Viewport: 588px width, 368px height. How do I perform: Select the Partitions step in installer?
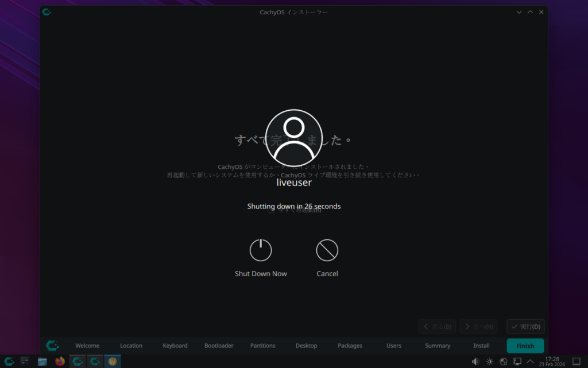click(x=262, y=346)
